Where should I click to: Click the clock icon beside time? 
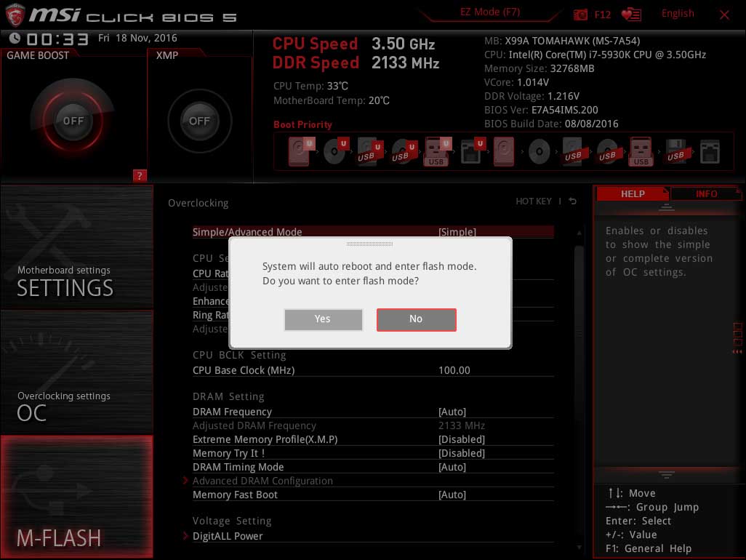pos(15,38)
